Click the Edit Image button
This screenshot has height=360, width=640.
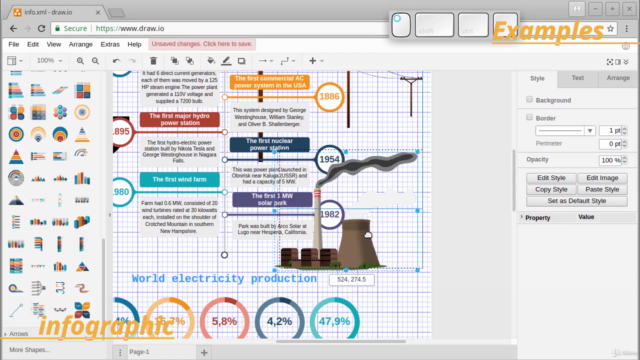tap(602, 178)
